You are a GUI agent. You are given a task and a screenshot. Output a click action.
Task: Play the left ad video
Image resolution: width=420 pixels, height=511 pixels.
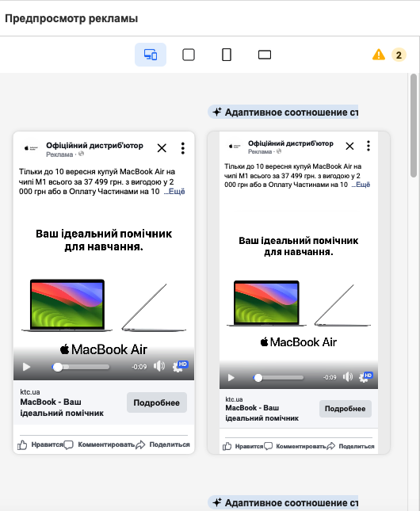point(26,367)
